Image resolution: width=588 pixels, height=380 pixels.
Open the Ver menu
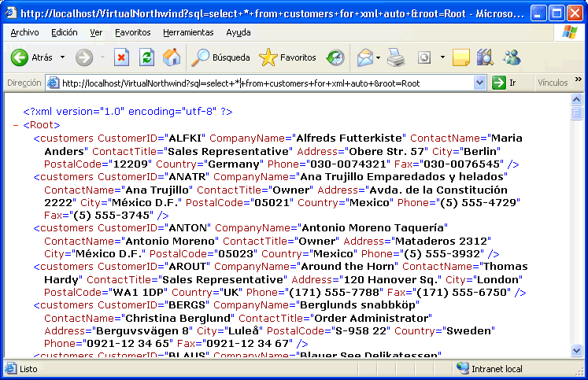point(96,32)
